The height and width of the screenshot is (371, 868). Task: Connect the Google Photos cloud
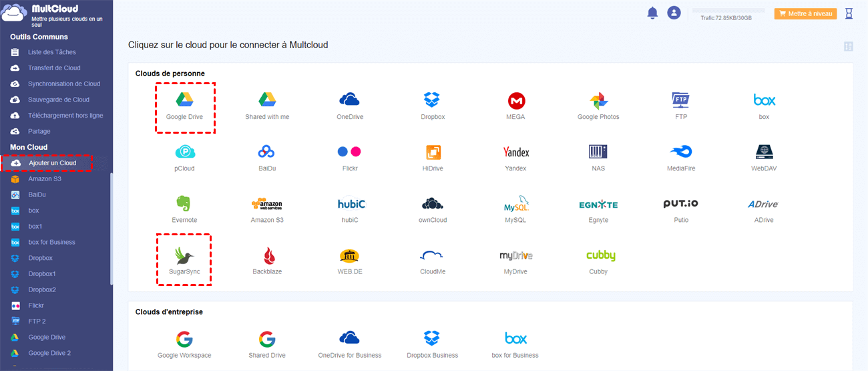click(x=598, y=100)
